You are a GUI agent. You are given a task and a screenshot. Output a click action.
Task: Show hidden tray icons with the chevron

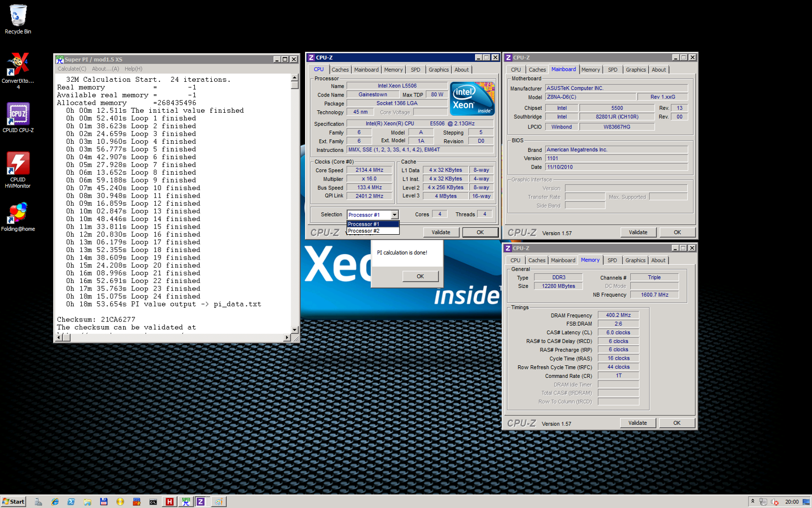(x=753, y=501)
